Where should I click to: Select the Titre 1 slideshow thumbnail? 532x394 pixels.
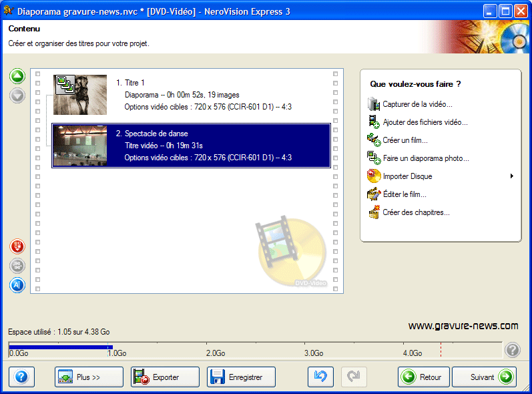[x=80, y=95]
